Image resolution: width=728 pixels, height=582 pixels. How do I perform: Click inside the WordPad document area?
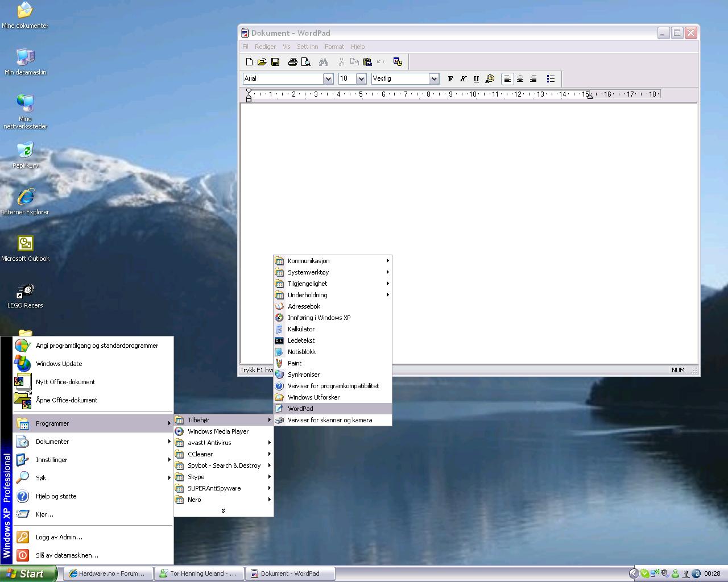(469, 233)
